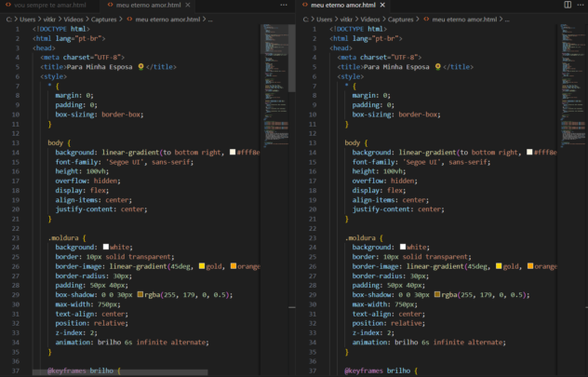Click HTML file icon in left pane breadcrumb
Screen dimensions: 588x377
[129, 20]
